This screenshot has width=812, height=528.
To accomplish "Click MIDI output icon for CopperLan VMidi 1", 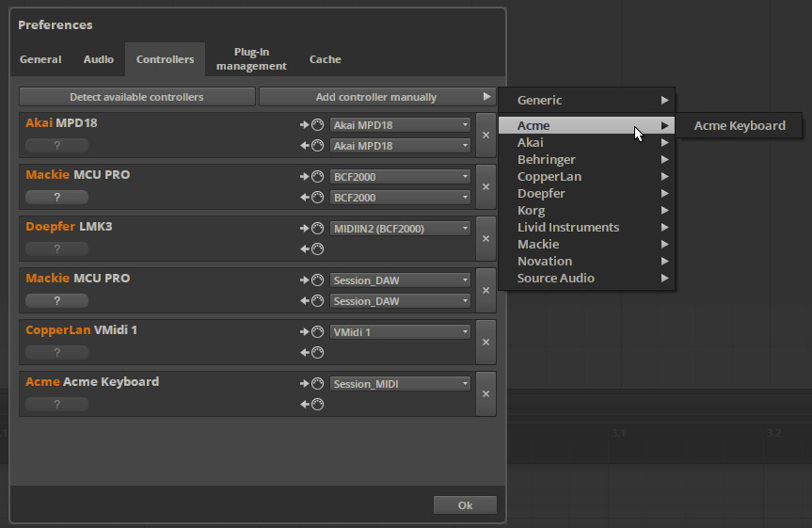I will coord(311,353).
